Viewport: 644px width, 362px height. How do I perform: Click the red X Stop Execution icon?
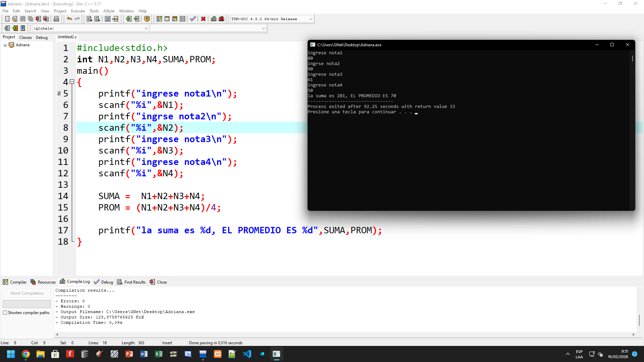point(203,19)
